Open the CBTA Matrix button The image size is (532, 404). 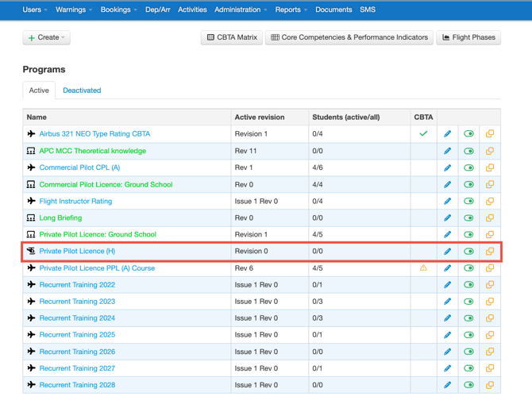[232, 37]
